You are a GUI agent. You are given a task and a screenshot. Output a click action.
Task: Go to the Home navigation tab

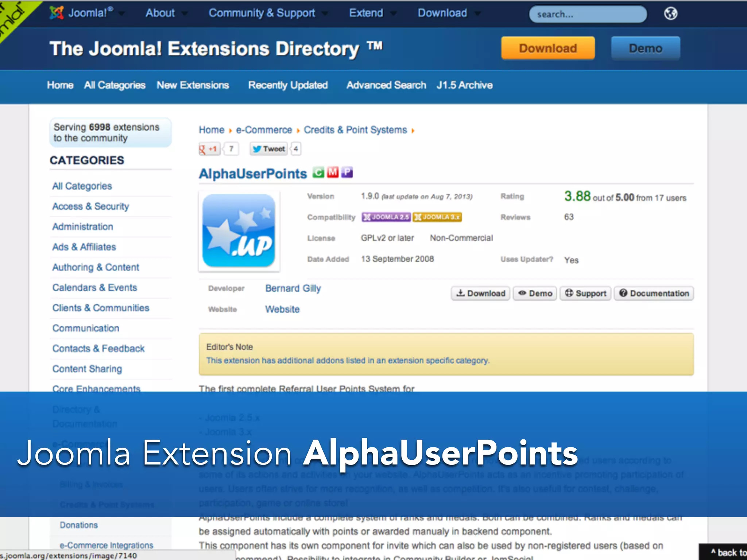click(x=60, y=85)
